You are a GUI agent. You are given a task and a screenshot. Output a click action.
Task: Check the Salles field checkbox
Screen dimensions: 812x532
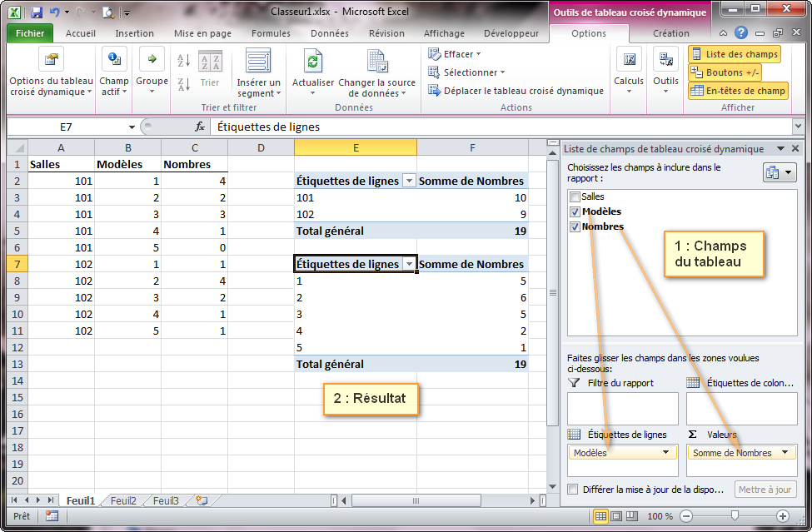pos(575,197)
